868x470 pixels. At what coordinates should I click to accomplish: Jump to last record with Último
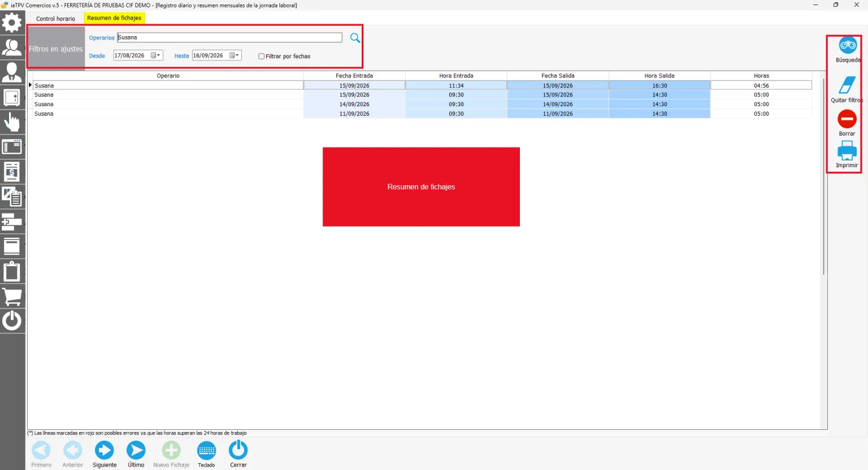[136, 455]
